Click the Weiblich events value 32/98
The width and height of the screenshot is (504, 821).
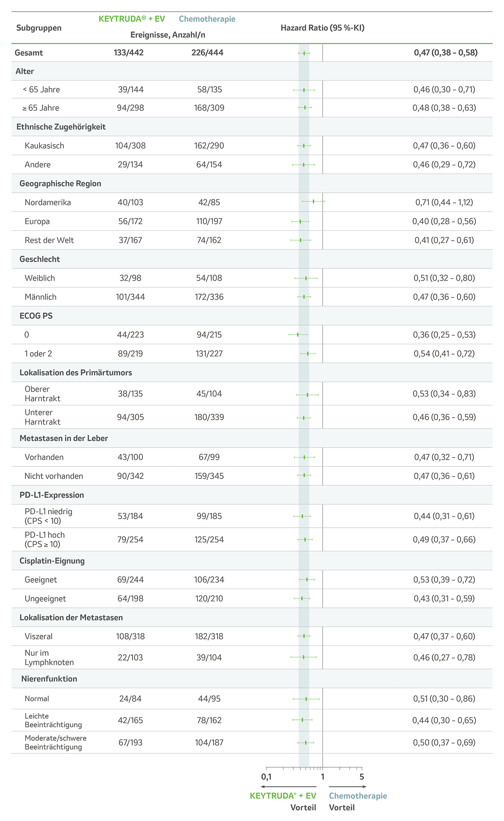point(130,278)
